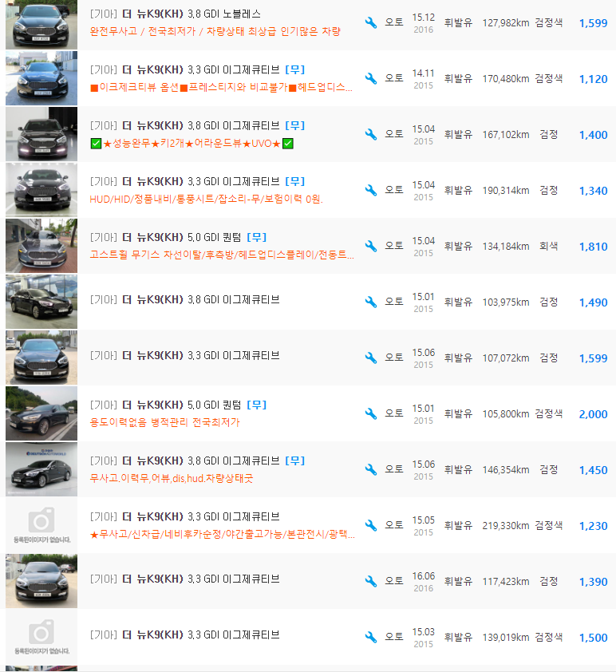Open car photo of 1,400 priced listing
Image resolution: width=616 pixels, height=672 pixels.
click(x=41, y=134)
